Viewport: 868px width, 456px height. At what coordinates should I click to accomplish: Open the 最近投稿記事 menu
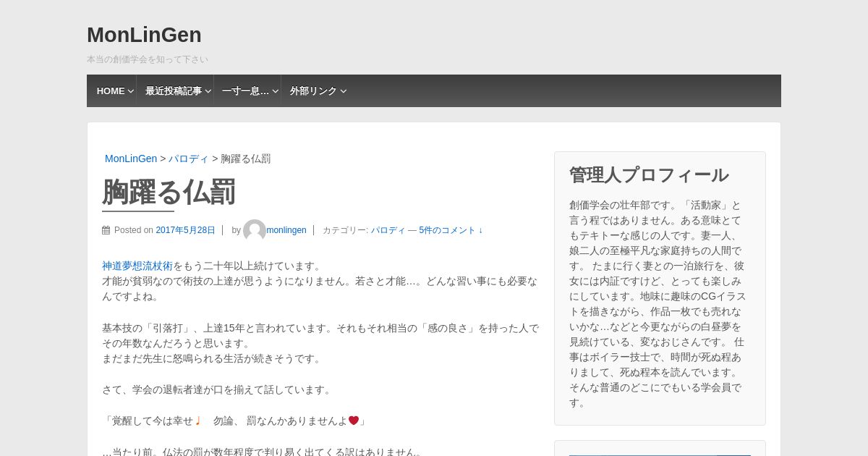[x=174, y=91]
